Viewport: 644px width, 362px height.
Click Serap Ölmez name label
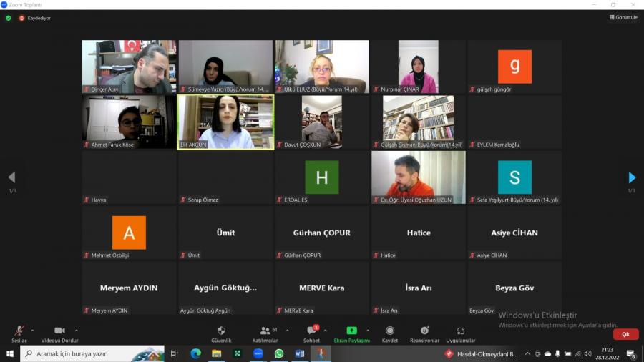(203, 200)
